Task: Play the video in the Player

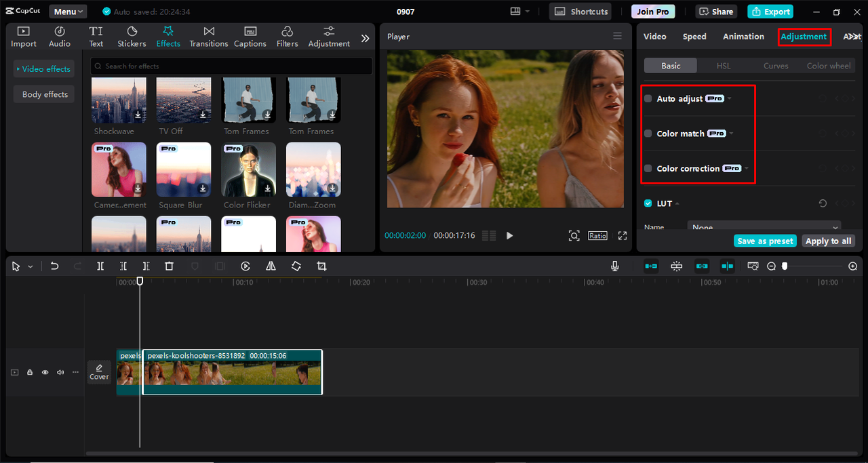Action: click(x=510, y=235)
